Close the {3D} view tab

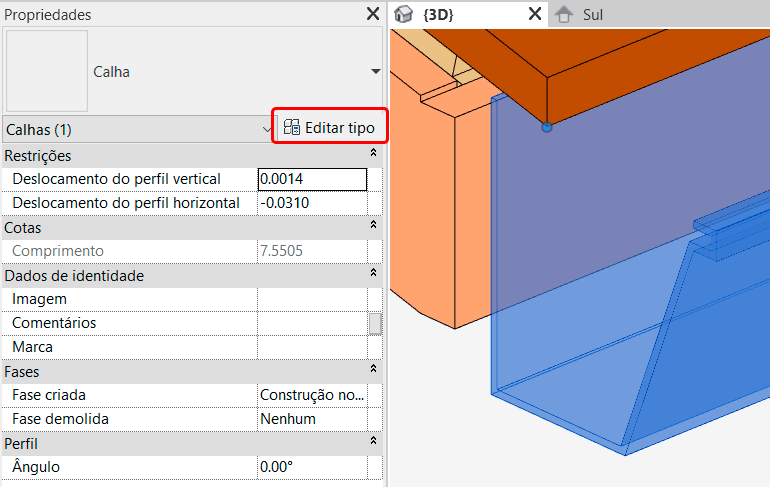click(x=535, y=14)
